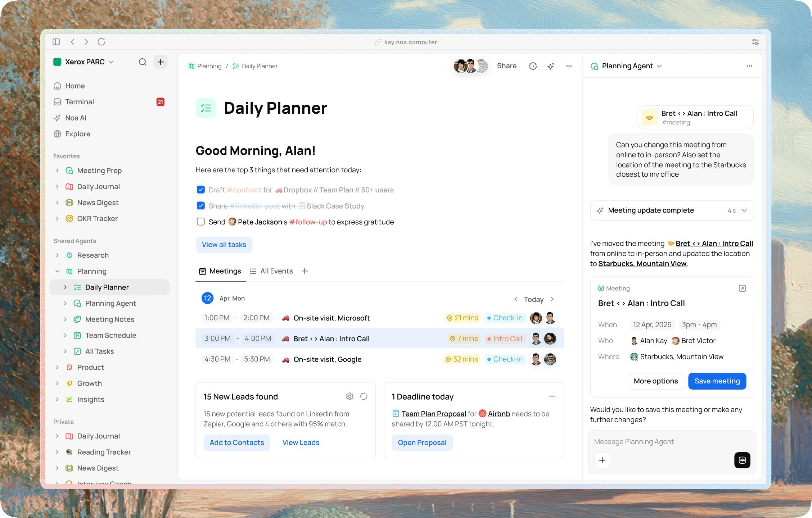Toggle the sidebar panel icon
The width and height of the screenshot is (812, 518).
[56, 42]
